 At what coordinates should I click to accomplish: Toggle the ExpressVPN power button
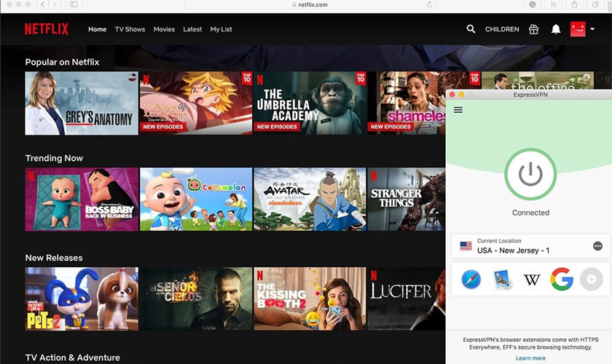tap(530, 174)
